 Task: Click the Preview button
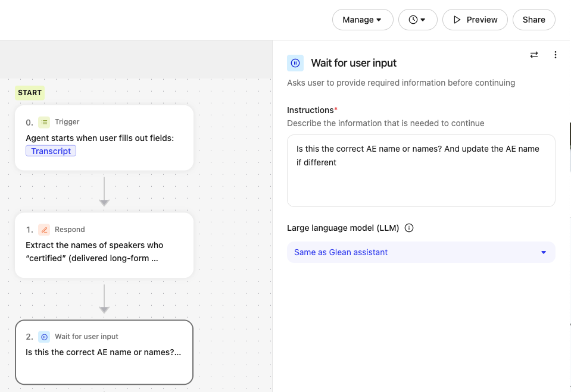click(x=475, y=20)
